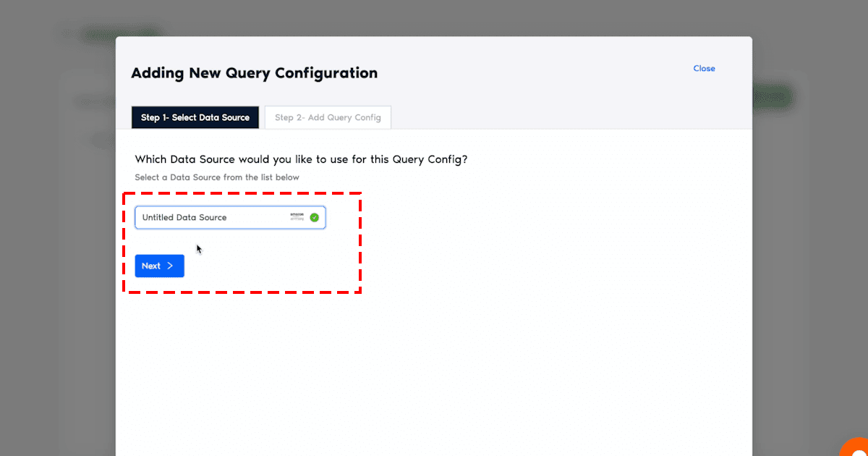868x456 pixels.
Task: Switch to Step 1- Select Data Source tab
Action: pyautogui.click(x=195, y=117)
